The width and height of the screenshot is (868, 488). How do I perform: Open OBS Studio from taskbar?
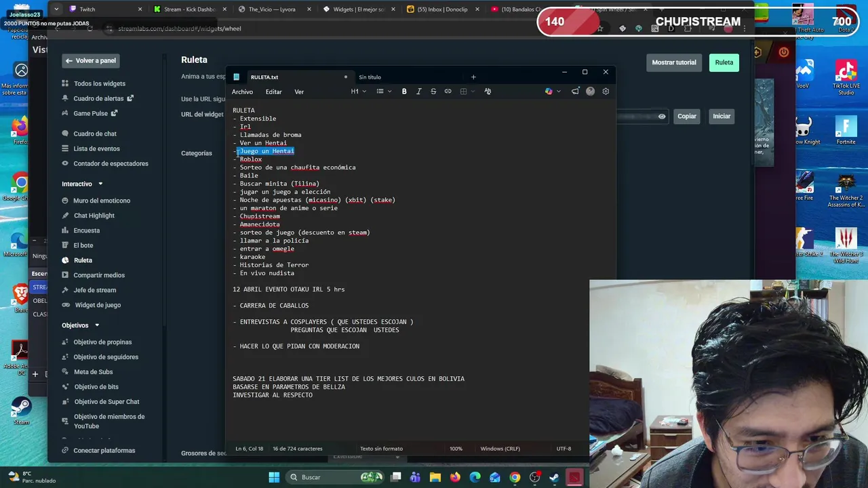point(535,477)
